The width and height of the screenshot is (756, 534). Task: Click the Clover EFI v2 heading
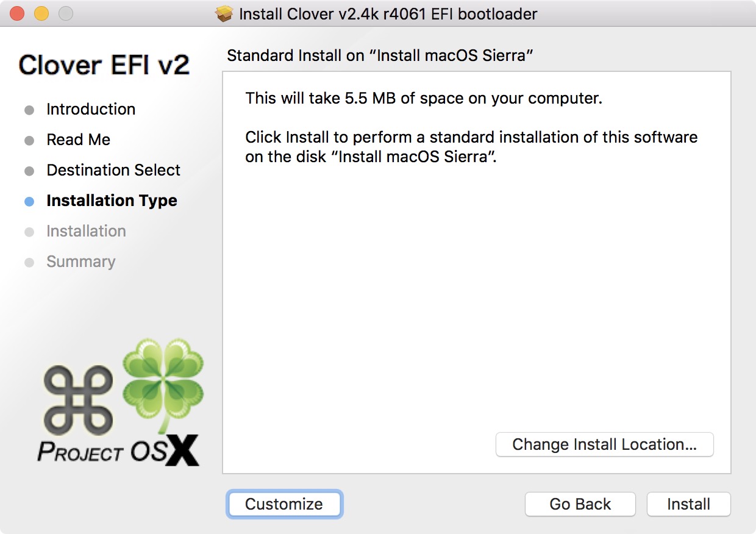pos(104,65)
